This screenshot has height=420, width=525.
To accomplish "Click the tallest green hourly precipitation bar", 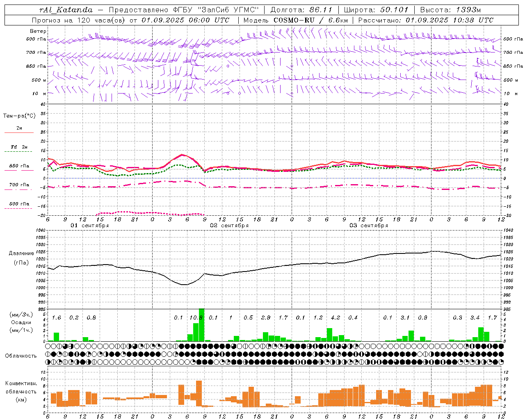I will click(202, 325).
